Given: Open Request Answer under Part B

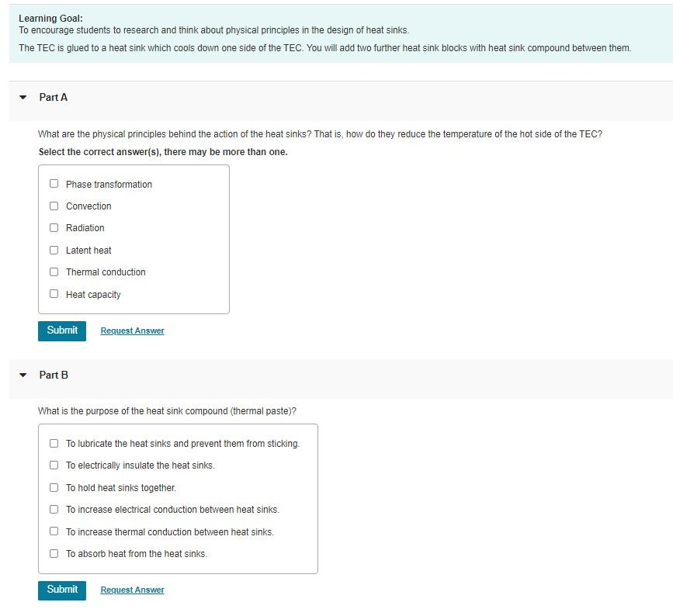Looking at the screenshot, I should pos(132,590).
